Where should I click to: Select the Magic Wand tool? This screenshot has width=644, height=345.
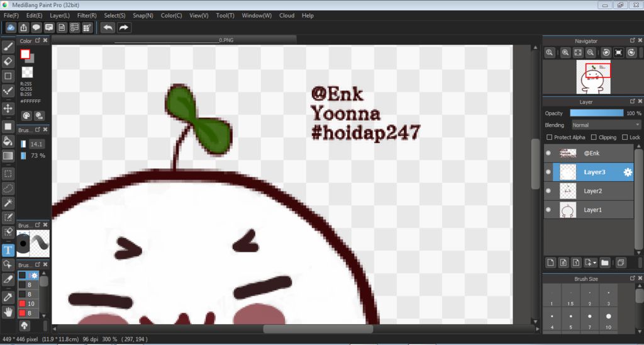[x=8, y=203]
